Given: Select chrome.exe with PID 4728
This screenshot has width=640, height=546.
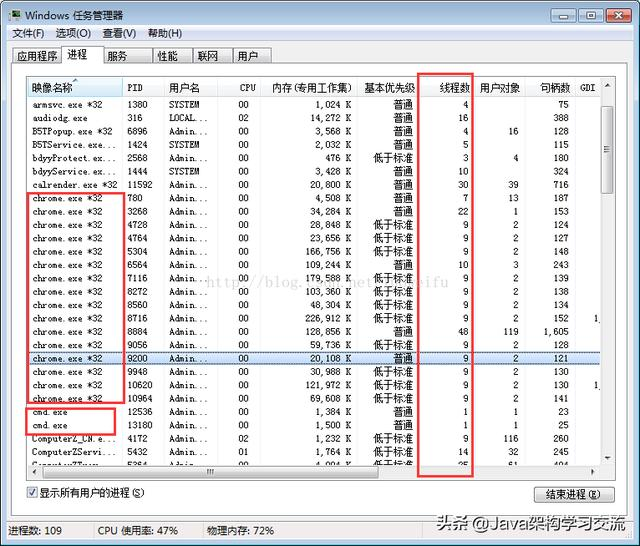Looking at the screenshot, I should (314, 225).
